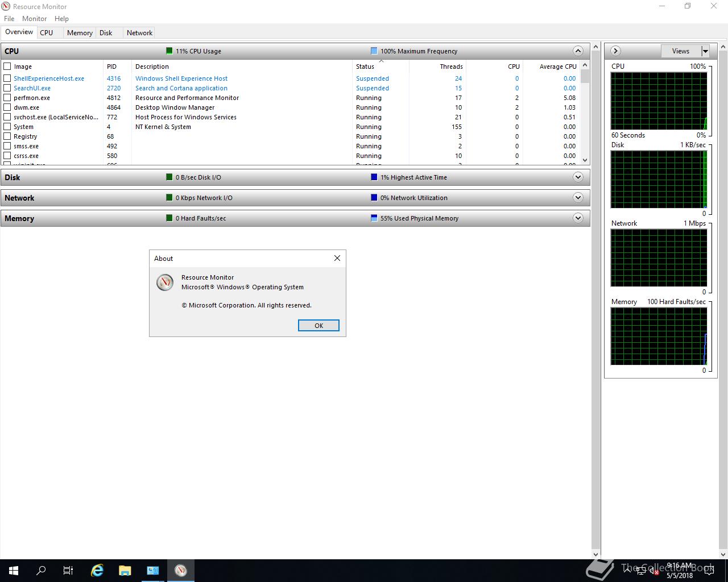Image resolution: width=728 pixels, height=582 pixels.
Task: Expand the Disk section chevron
Action: 578,177
